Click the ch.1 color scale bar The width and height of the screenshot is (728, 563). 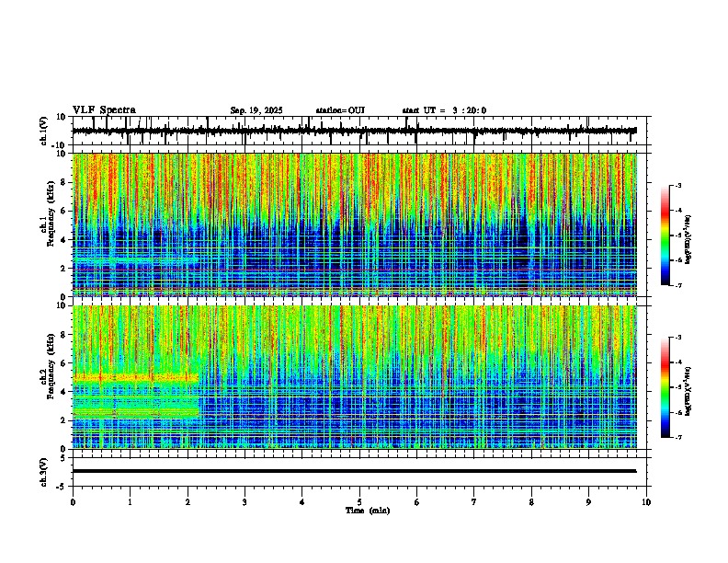(x=665, y=236)
